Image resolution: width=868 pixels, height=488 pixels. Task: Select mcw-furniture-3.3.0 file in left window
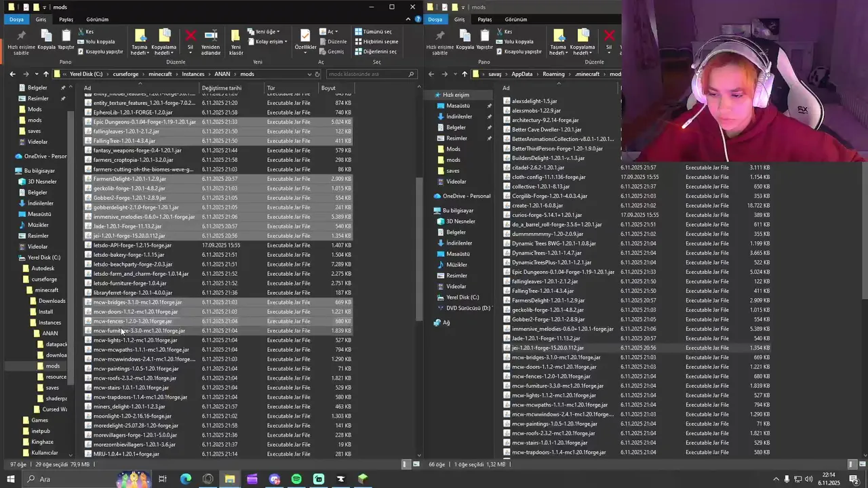click(x=218, y=331)
